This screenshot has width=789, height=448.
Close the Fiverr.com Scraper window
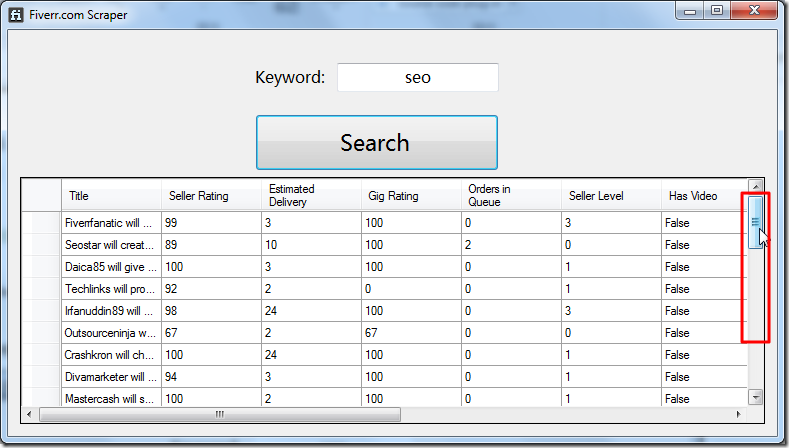[x=754, y=11]
